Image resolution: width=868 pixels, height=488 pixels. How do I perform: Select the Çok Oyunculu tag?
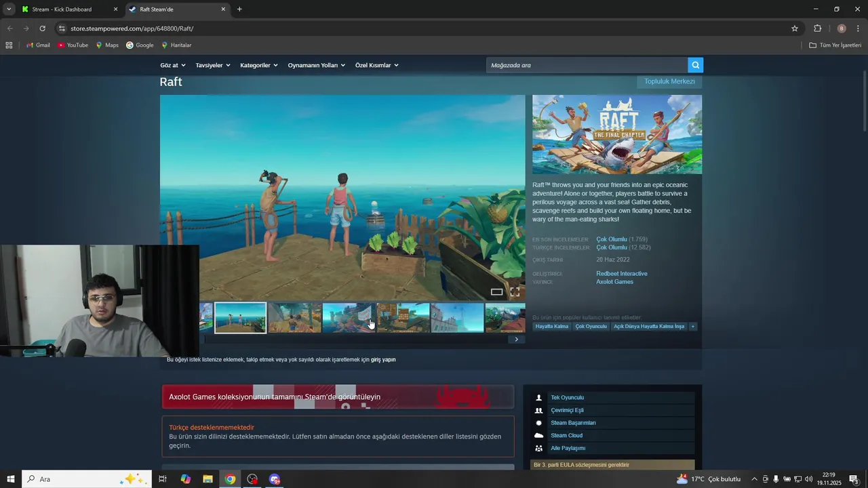[591, 327]
